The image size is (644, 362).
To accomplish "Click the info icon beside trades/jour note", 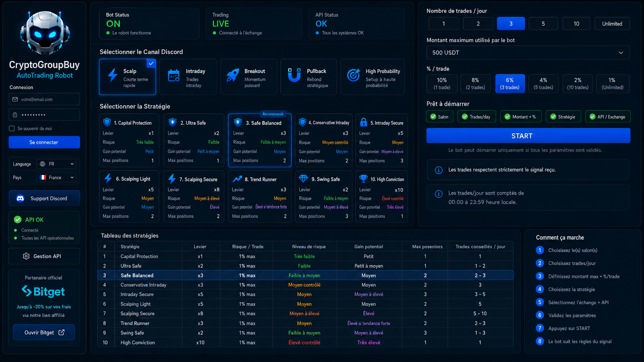I will click(439, 194).
